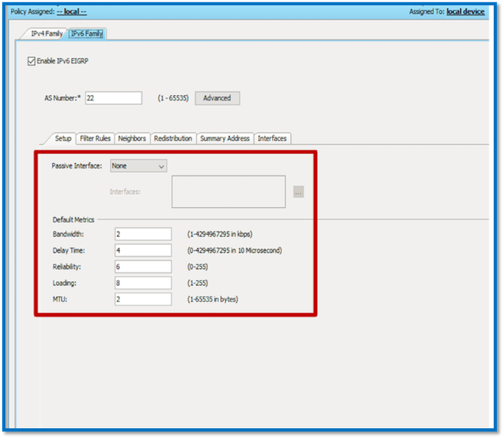Toggle the Enable IPv6 EIGRP checkbox
Screen dimensions: 504x439
31,61
